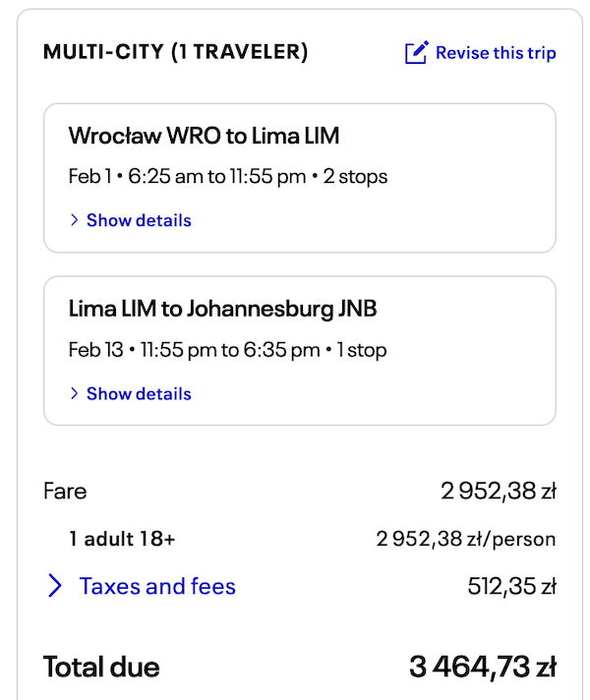Select the heading Wrocław WRO to Lima LIM
This screenshot has width=590, height=700.
click(x=205, y=136)
